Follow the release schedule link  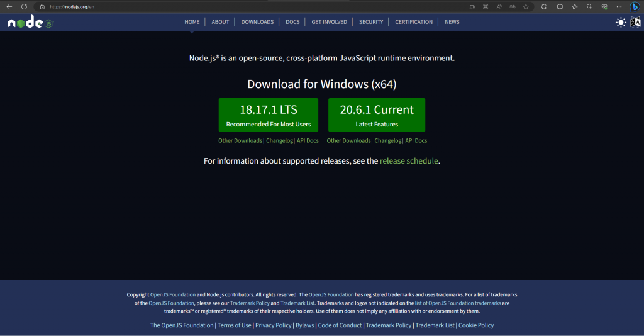coord(409,161)
